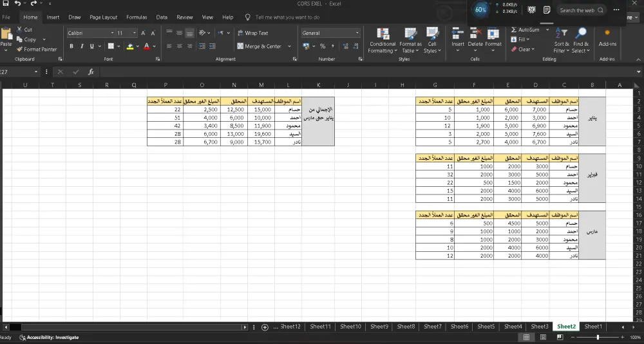Toggle Top Align for cells

point(169,33)
